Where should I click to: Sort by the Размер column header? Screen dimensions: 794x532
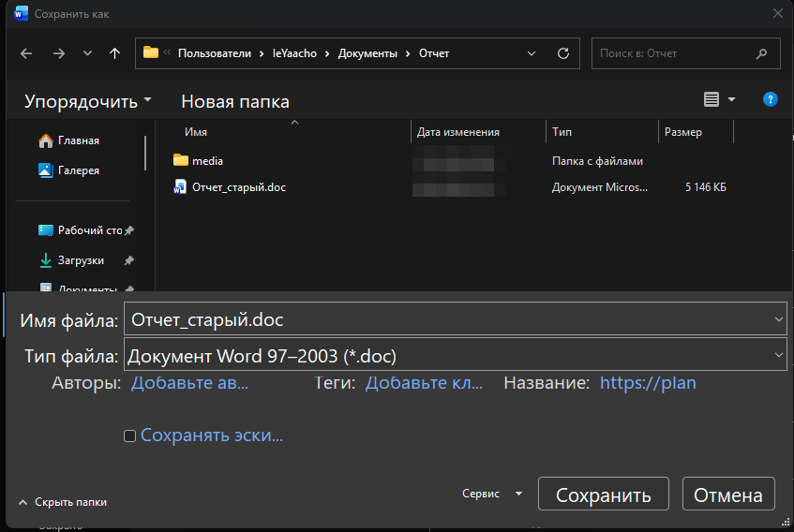[683, 132]
